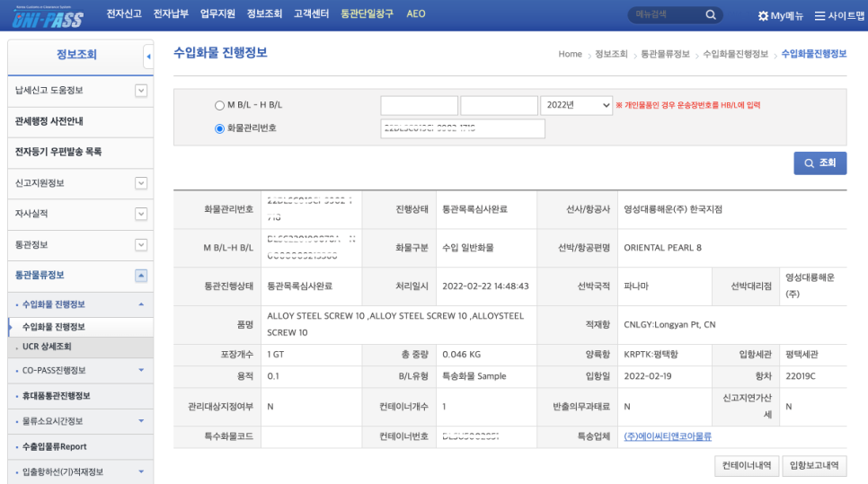Click the 조회 search button
Image resolution: width=868 pixels, height=484 pixels.
(819, 163)
